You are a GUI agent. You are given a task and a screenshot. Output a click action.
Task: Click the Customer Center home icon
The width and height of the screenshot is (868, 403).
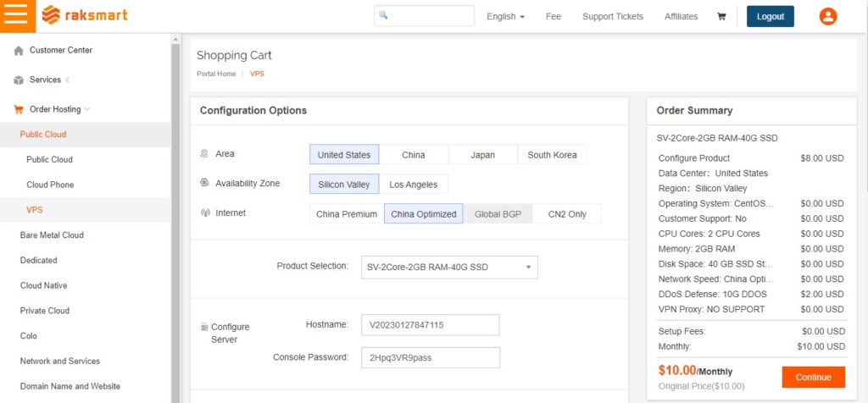point(19,51)
